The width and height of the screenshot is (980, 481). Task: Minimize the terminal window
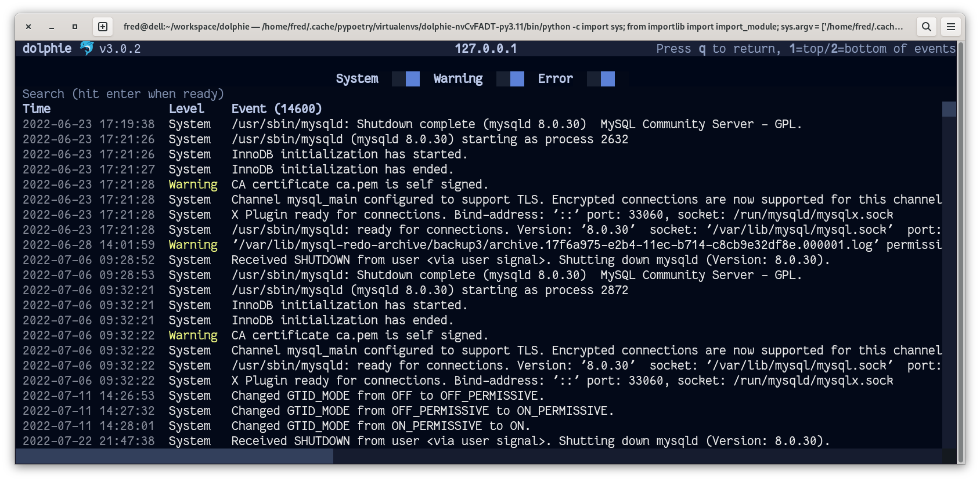52,27
